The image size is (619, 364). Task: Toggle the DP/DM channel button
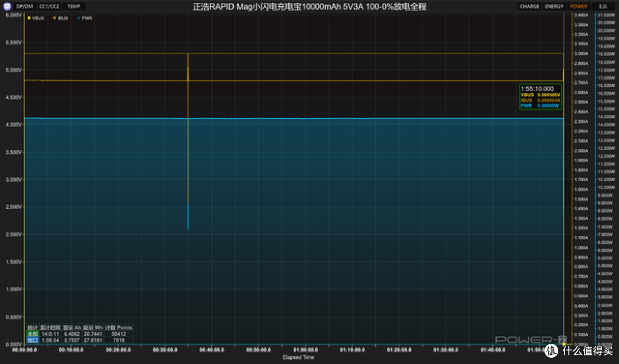coord(25,6)
